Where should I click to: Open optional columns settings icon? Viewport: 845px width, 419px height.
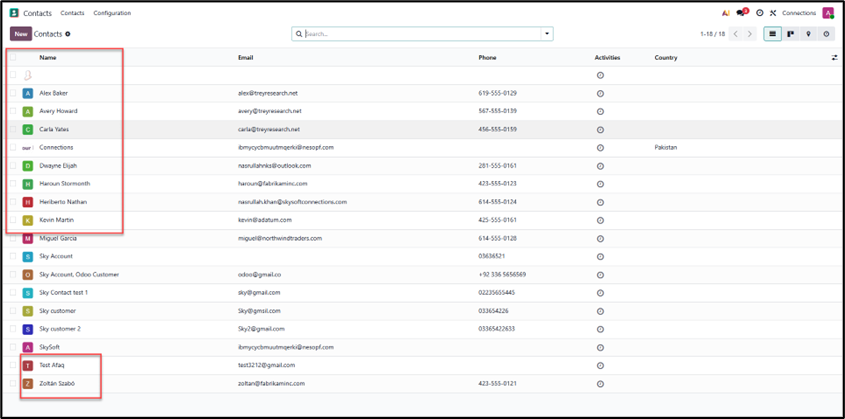tap(835, 58)
